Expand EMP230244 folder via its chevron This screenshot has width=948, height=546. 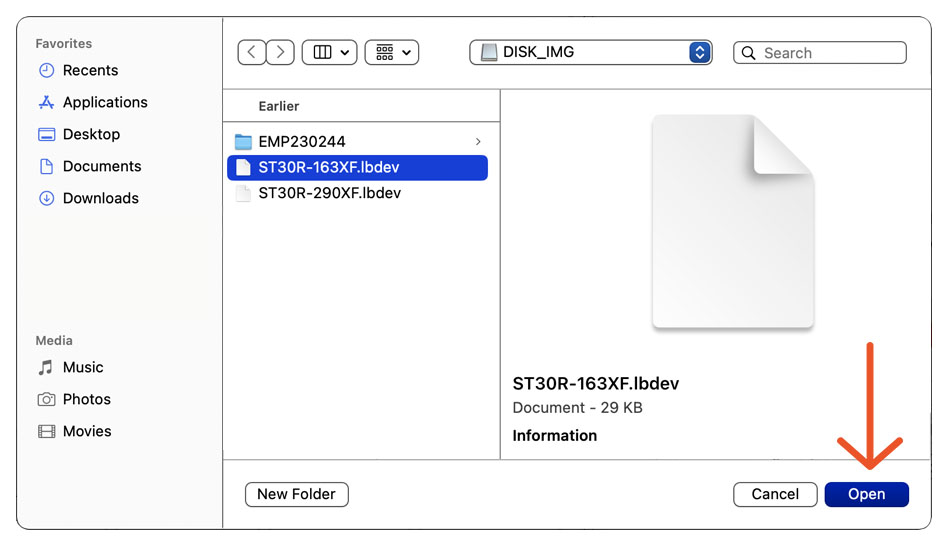[x=478, y=141]
